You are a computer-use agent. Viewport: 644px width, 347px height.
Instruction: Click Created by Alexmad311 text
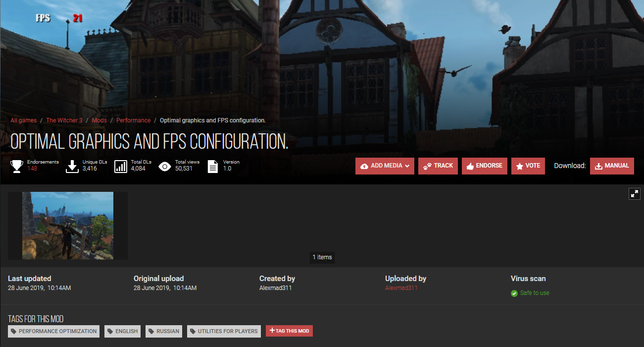pos(275,288)
